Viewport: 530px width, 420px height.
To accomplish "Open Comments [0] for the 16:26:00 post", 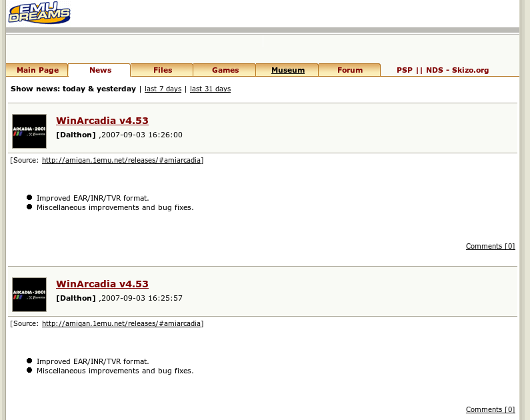I will pos(491,246).
